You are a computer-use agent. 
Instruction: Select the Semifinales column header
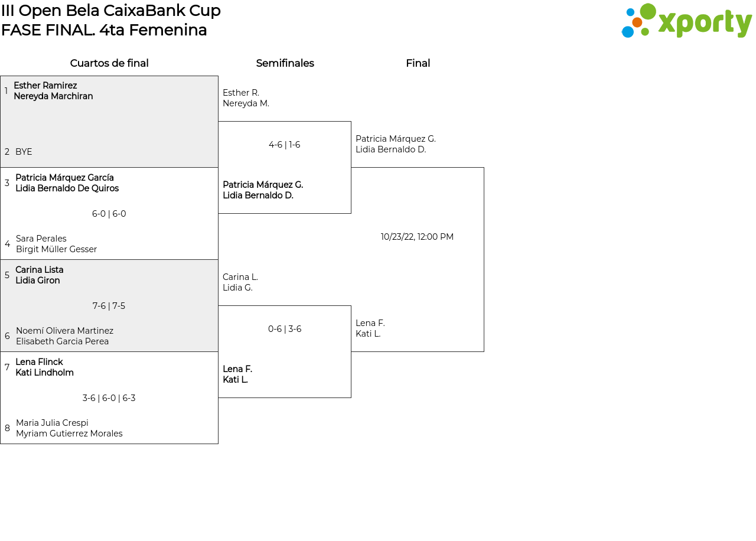coord(285,63)
